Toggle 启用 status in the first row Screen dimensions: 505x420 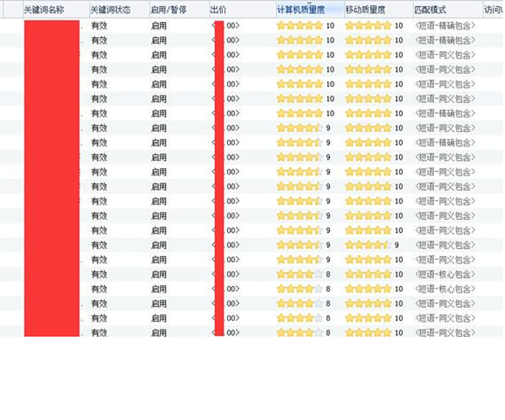click(159, 26)
